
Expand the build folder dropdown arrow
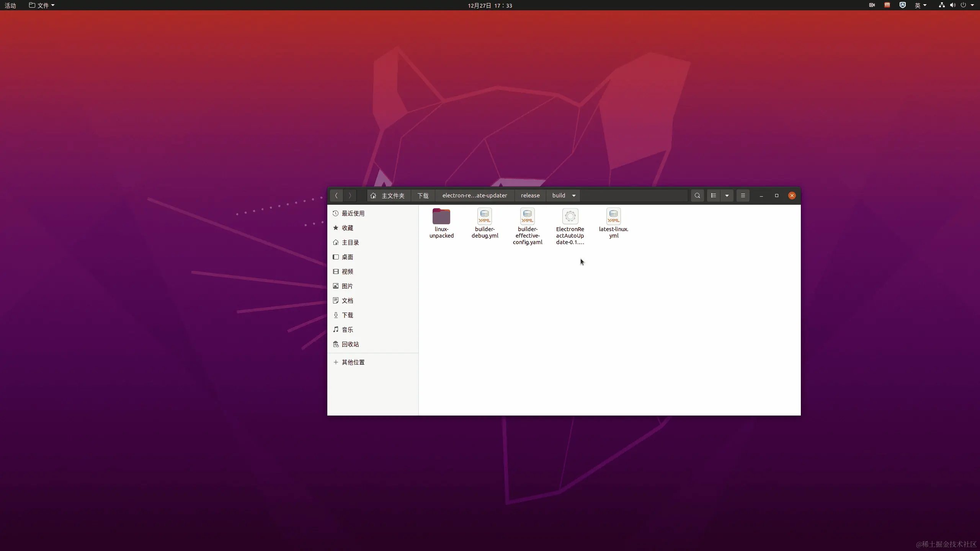(x=574, y=196)
